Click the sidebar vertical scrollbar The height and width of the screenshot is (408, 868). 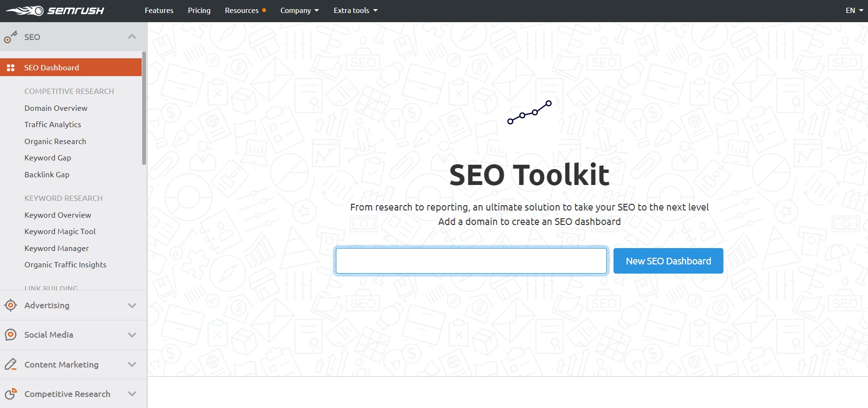pyautogui.click(x=144, y=108)
